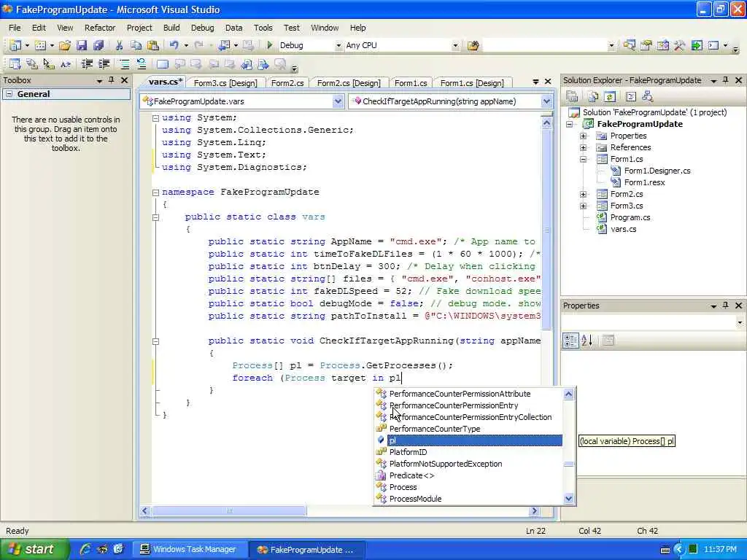Open the Debug configuration dropdown
The height and width of the screenshot is (560, 747).
pyautogui.click(x=338, y=45)
